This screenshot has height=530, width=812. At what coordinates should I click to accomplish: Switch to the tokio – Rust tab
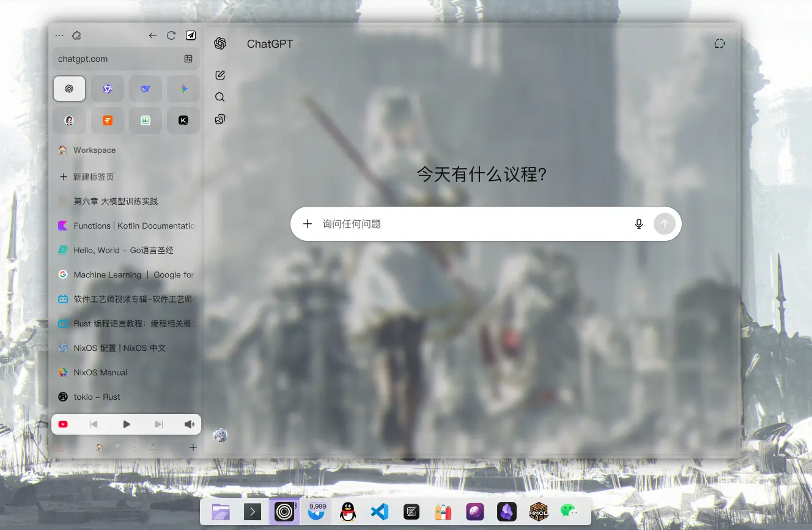pyautogui.click(x=97, y=397)
